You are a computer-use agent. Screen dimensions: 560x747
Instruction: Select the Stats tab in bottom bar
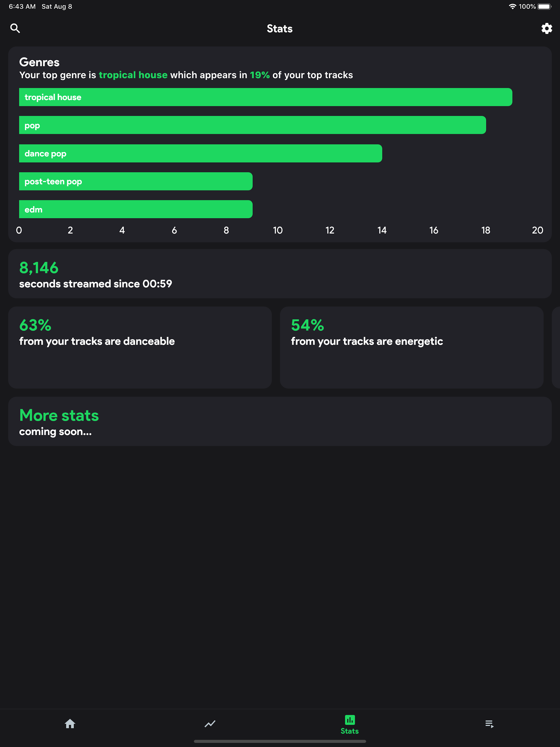(350, 724)
